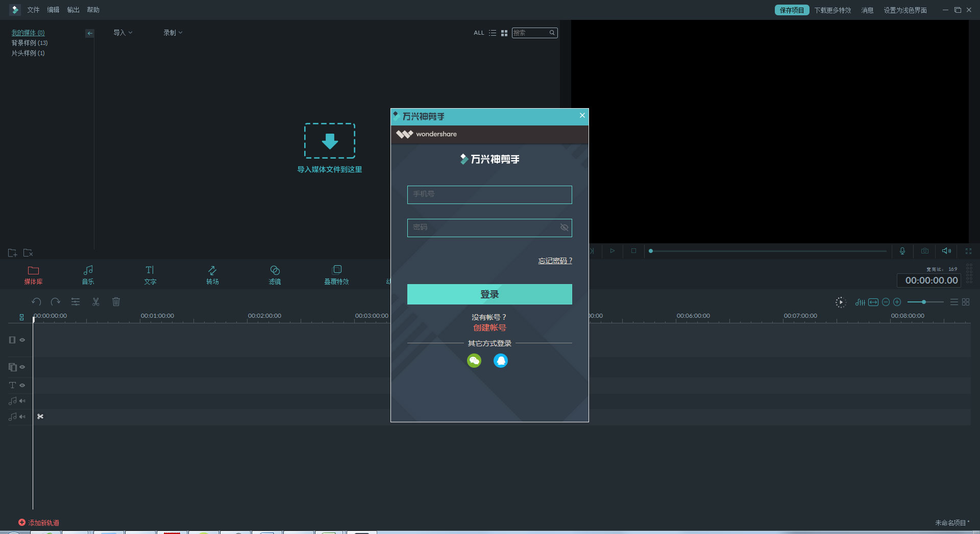Open the 文件 menu
Screen dimensions: 980x534
pyautogui.click(x=33, y=10)
